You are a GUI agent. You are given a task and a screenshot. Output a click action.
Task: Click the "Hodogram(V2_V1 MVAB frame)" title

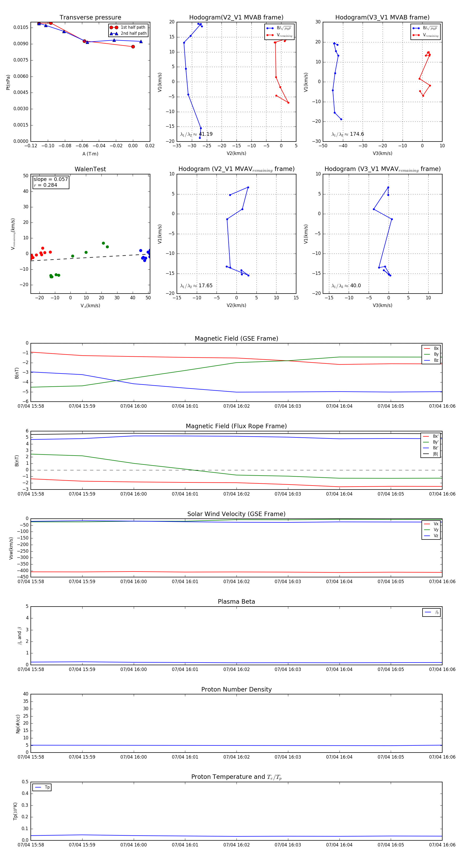coord(236,18)
